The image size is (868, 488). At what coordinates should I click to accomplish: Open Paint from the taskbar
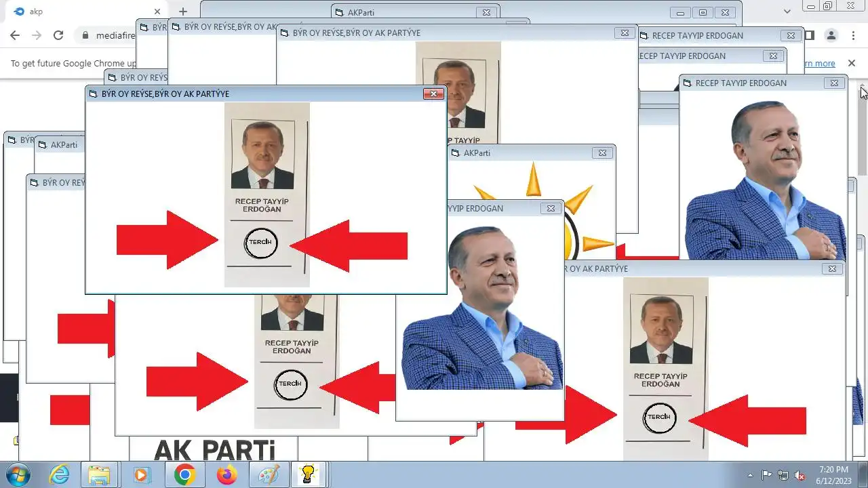click(269, 475)
